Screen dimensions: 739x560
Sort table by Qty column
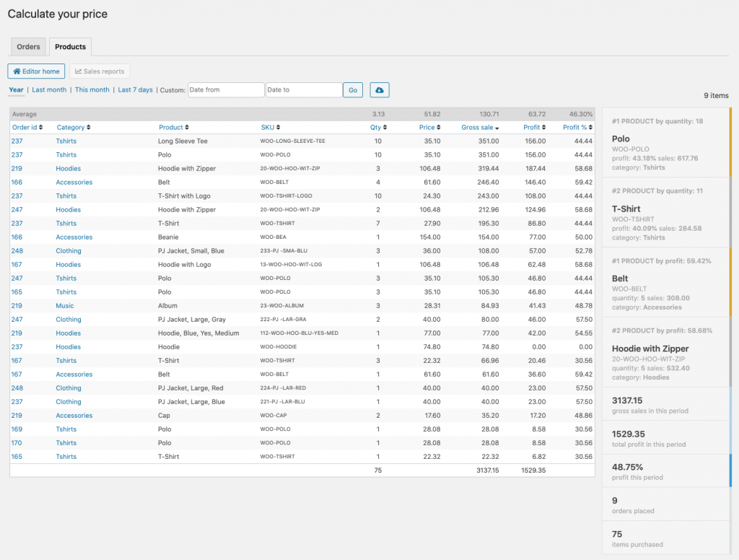point(375,127)
